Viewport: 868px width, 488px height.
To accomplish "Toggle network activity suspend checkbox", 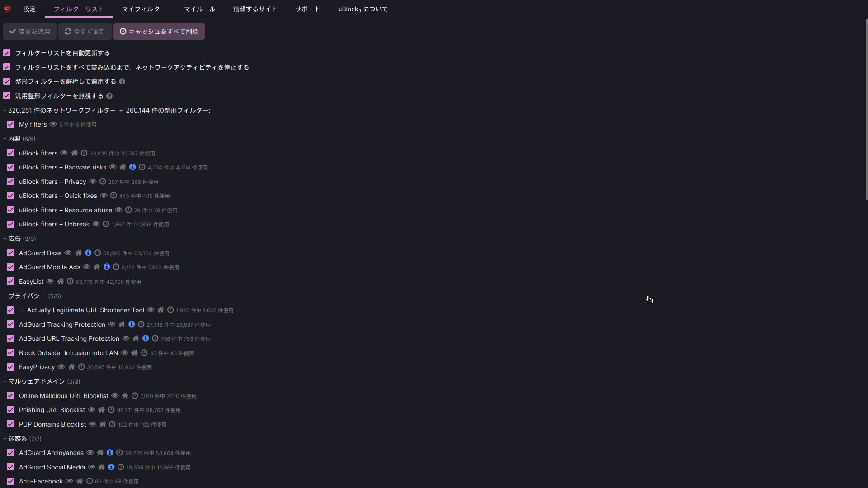I will point(7,67).
